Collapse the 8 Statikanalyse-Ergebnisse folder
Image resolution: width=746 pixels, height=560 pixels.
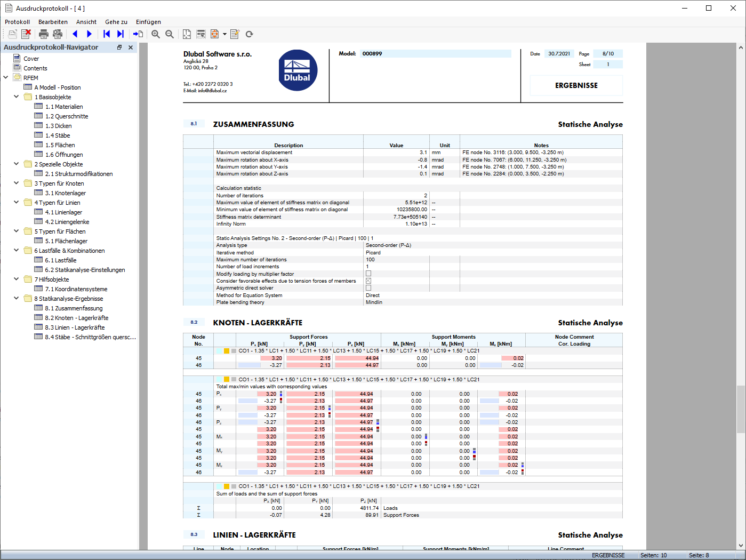(x=16, y=299)
